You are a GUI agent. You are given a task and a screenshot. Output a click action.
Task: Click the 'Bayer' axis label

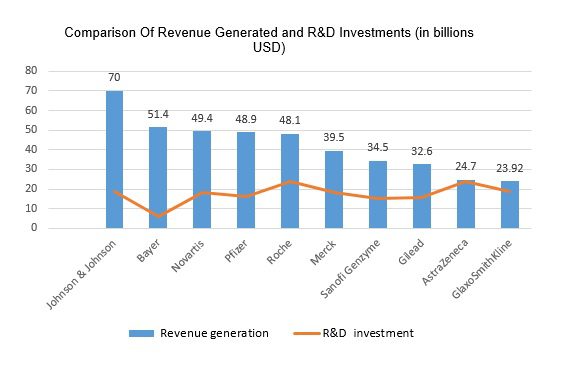coord(148,250)
